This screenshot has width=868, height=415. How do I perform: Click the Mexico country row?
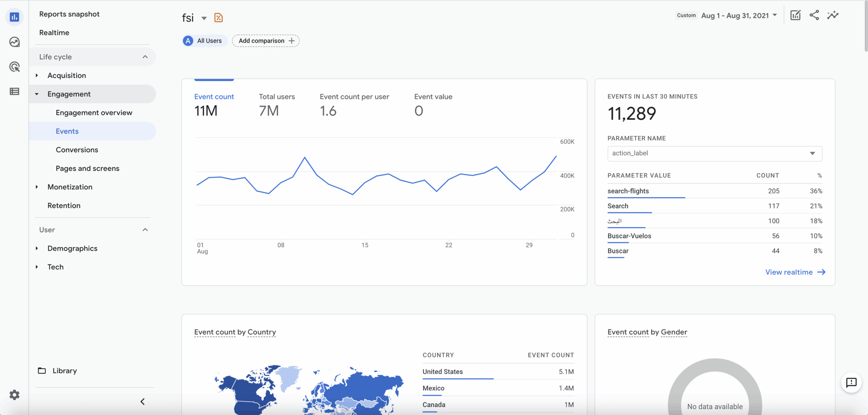coord(498,388)
